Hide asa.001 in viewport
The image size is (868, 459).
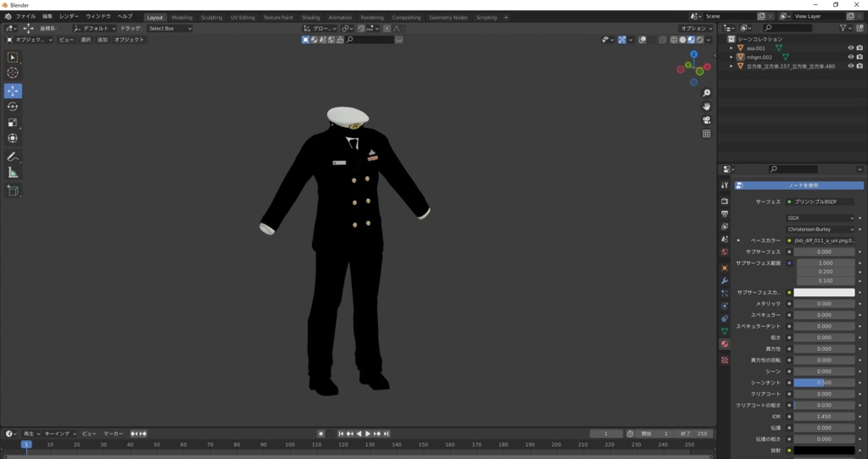coord(851,48)
